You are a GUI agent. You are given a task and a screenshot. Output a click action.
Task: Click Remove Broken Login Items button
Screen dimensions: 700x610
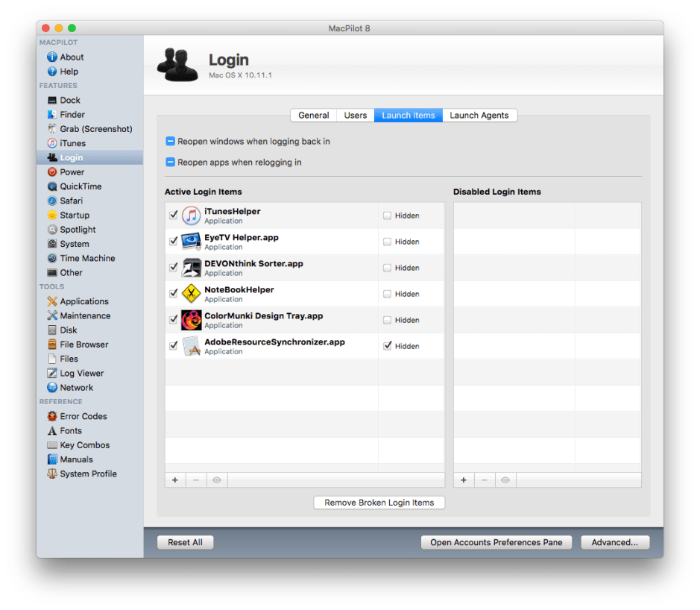point(379,503)
